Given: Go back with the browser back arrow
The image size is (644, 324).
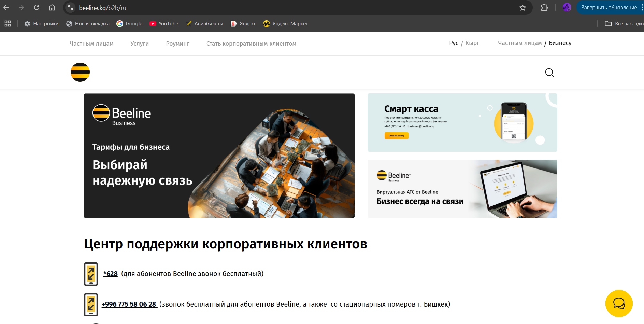Looking at the screenshot, I should [6, 8].
